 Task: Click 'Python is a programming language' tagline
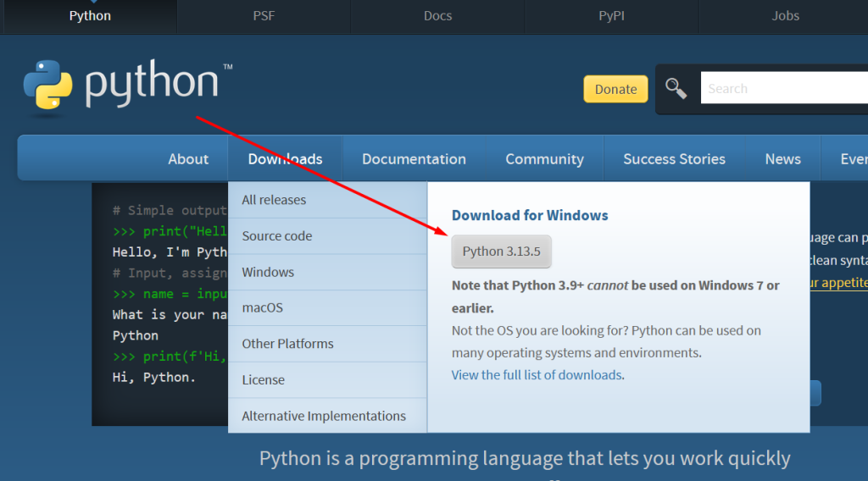pos(525,458)
